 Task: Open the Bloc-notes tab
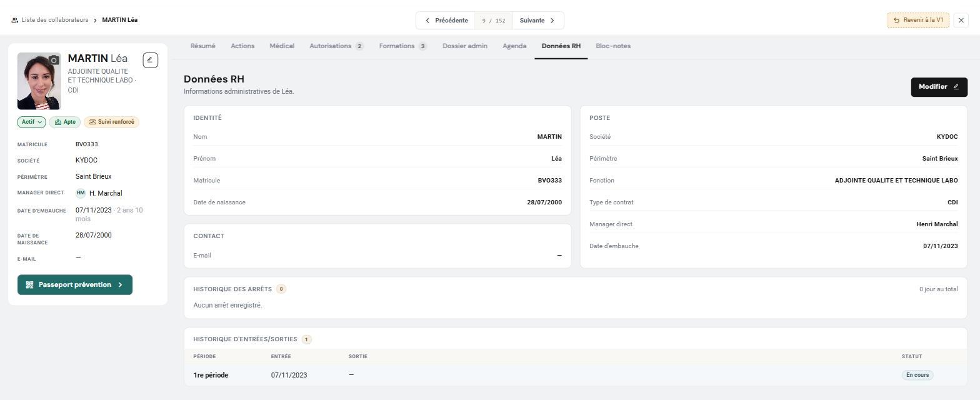point(613,46)
